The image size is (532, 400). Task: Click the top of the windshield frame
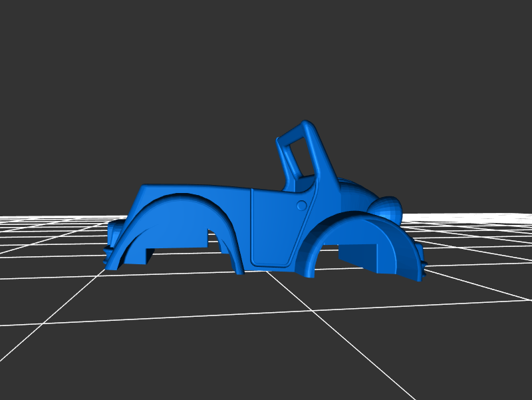coord(307,124)
